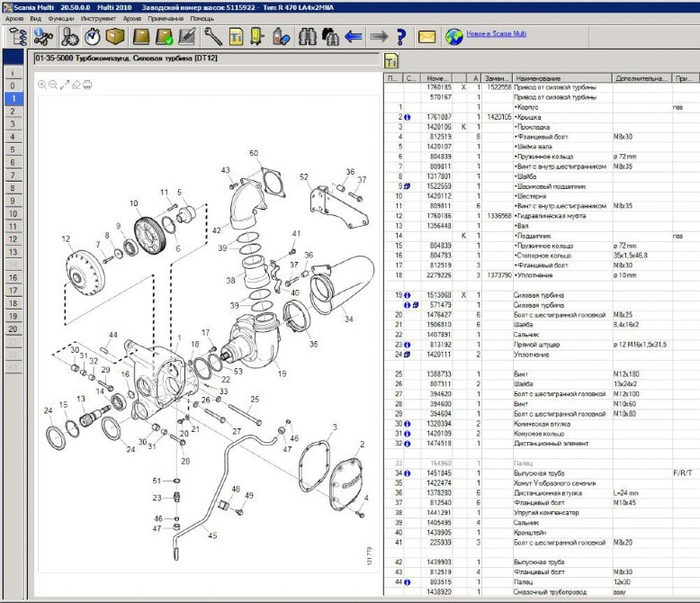Click the cardboard box package icon

(115, 37)
